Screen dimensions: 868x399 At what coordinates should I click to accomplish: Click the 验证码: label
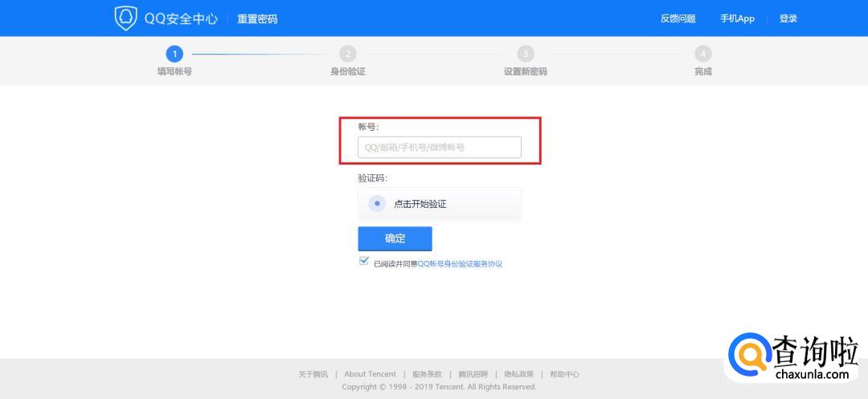click(373, 178)
